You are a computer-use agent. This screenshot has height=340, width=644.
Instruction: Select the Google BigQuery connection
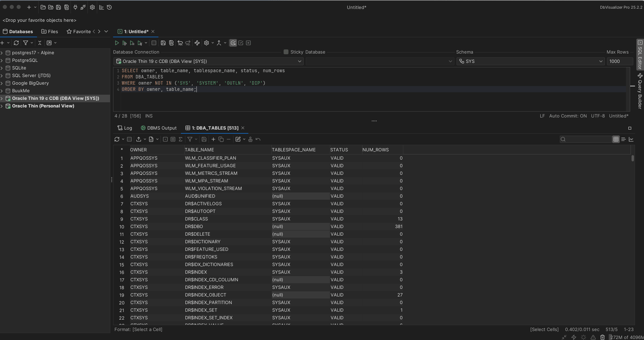pyautogui.click(x=30, y=83)
